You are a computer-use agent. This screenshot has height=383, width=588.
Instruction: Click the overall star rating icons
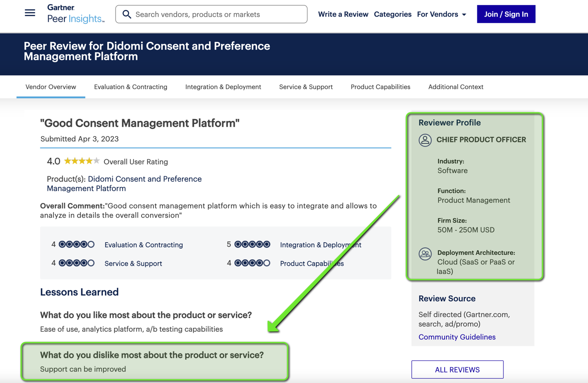(x=82, y=161)
